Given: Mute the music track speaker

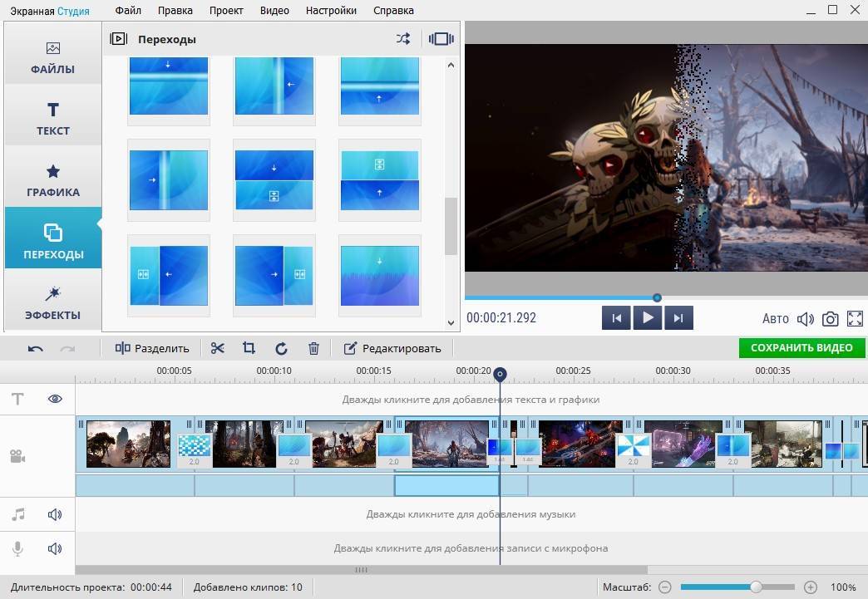Looking at the screenshot, I should pyautogui.click(x=55, y=514).
